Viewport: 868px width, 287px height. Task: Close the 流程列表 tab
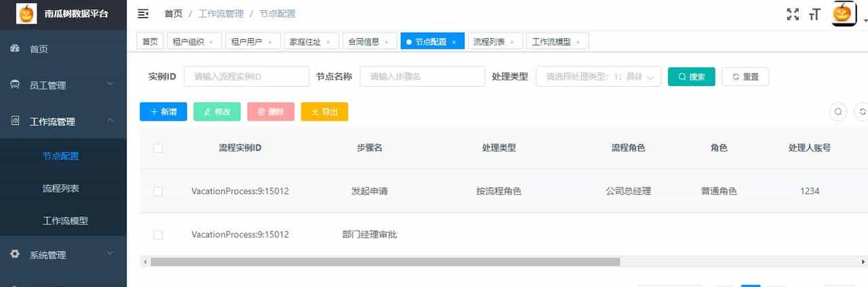pyautogui.click(x=512, y=42)
